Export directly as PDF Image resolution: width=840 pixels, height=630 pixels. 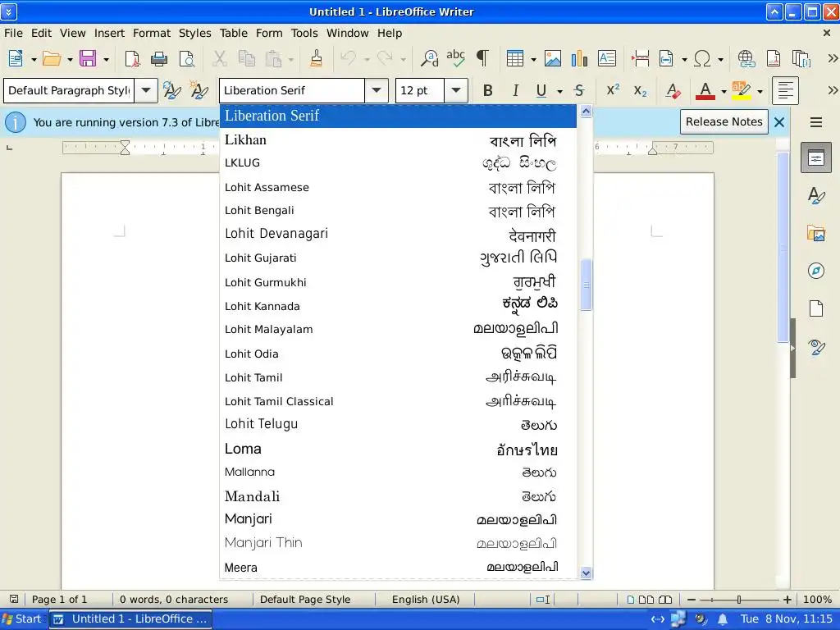(132, 58)
